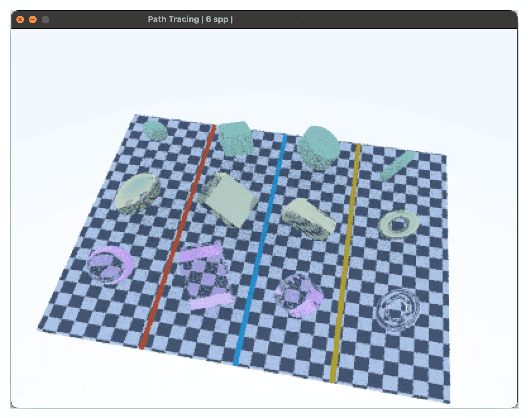The width and height of the screenshot is (528, 418).
Task: Click the red close window button
Action: click(x=20, y=20)
